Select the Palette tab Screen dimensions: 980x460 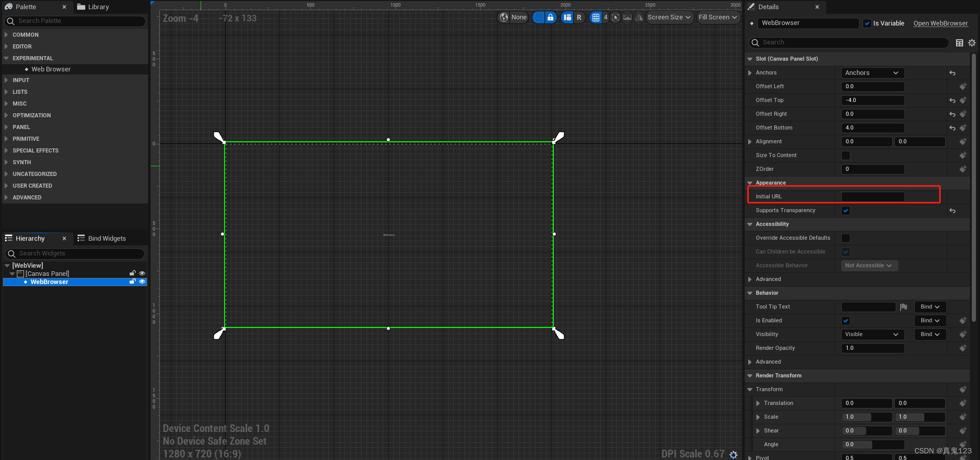pyautogui.click(x=26, y=7)
